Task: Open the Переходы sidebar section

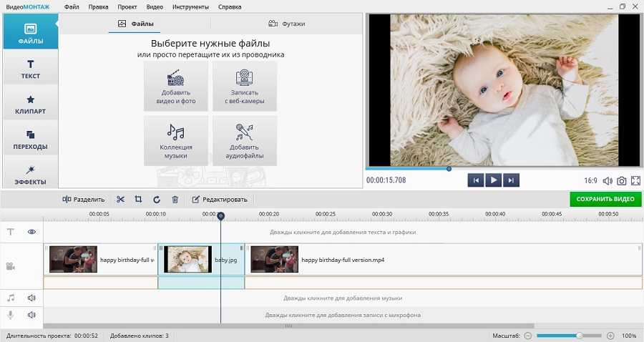Action: point(30,139)
